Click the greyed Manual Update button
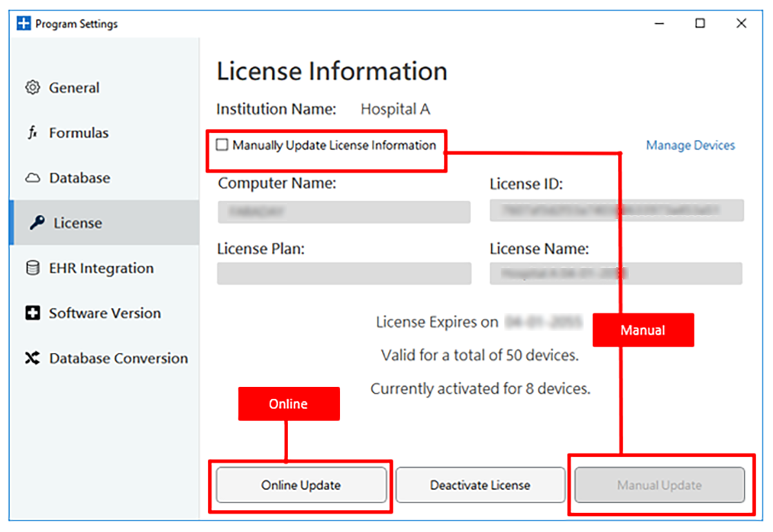The height and width of the screenshot is (532, 773). pos(660,485)
